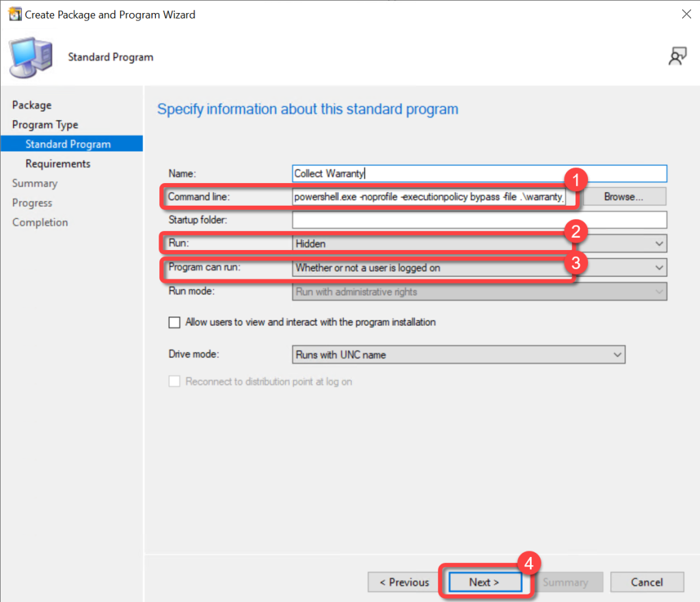Image resolution: width=700 pixels, height=602 pixels.
Task: Enable allow users to interact checkbox
Action: point(175,323)
